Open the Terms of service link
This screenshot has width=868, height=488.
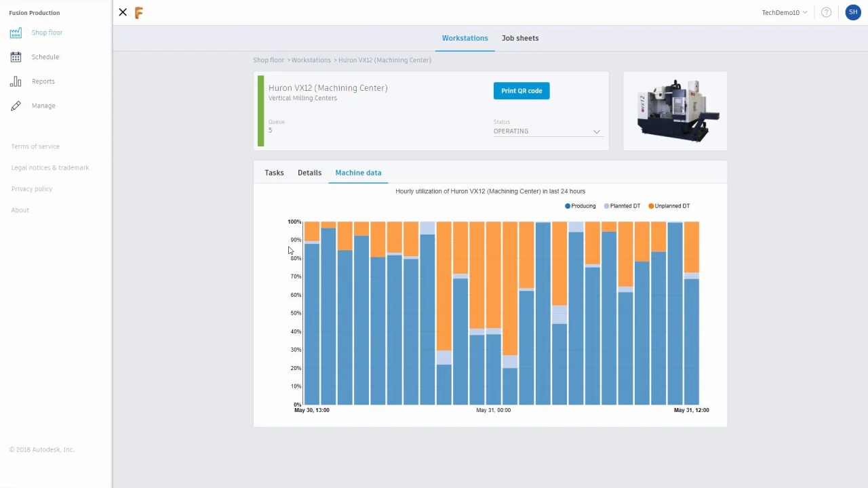pyautogui.click(x=35, y=146)
